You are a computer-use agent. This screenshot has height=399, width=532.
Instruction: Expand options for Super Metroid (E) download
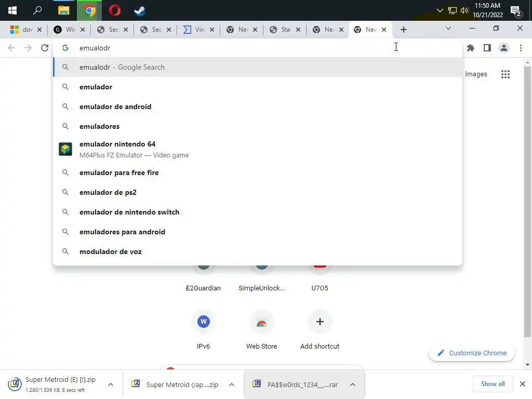coord(111,384)
